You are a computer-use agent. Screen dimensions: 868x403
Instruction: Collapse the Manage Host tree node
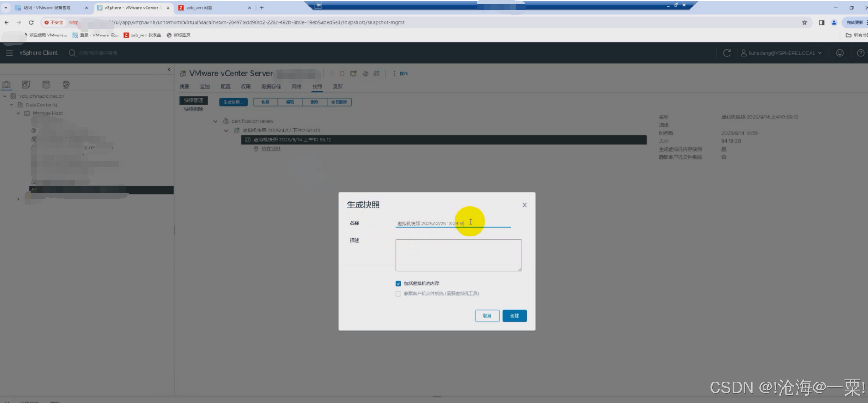coord(19,113)
